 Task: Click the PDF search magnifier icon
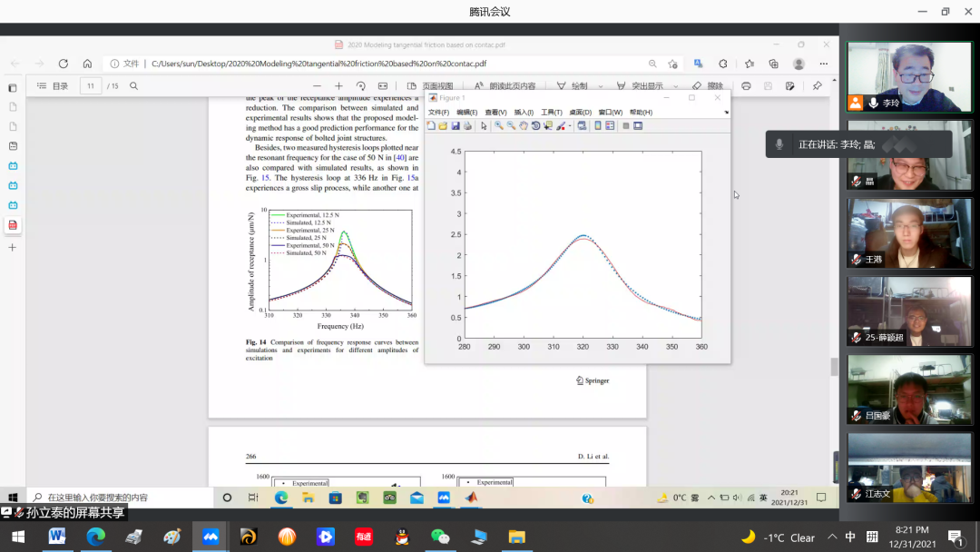(x=133, y=86)
